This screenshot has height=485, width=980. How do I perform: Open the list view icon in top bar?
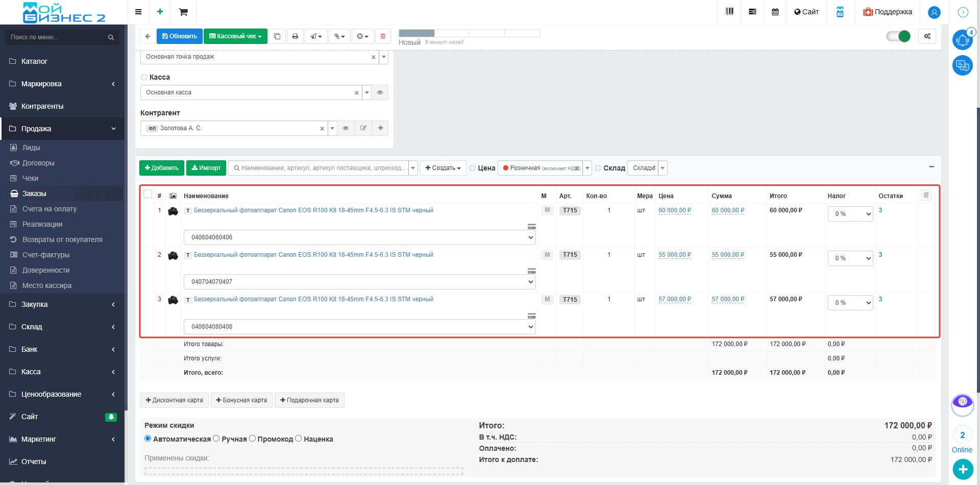(x=752, y=12)
